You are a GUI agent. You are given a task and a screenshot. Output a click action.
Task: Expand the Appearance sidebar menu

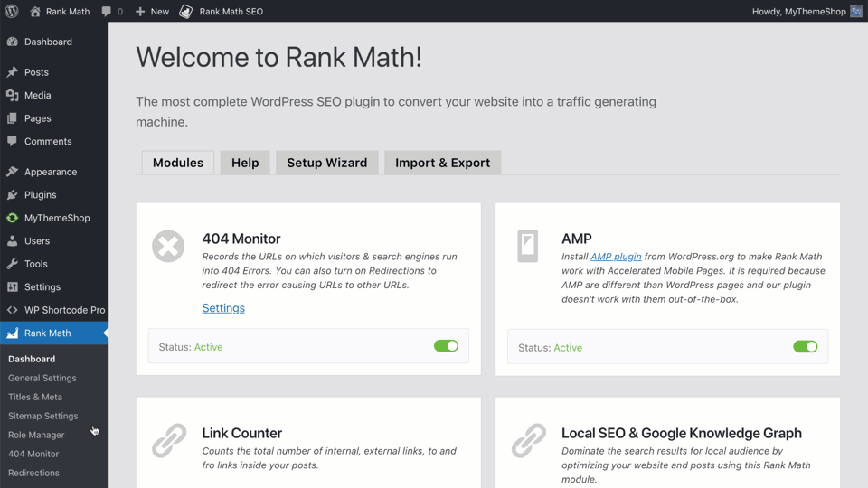click(50, 172)
